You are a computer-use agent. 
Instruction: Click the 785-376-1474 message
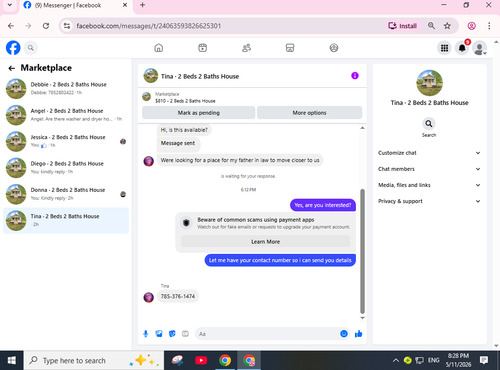[x=178, y=296]
